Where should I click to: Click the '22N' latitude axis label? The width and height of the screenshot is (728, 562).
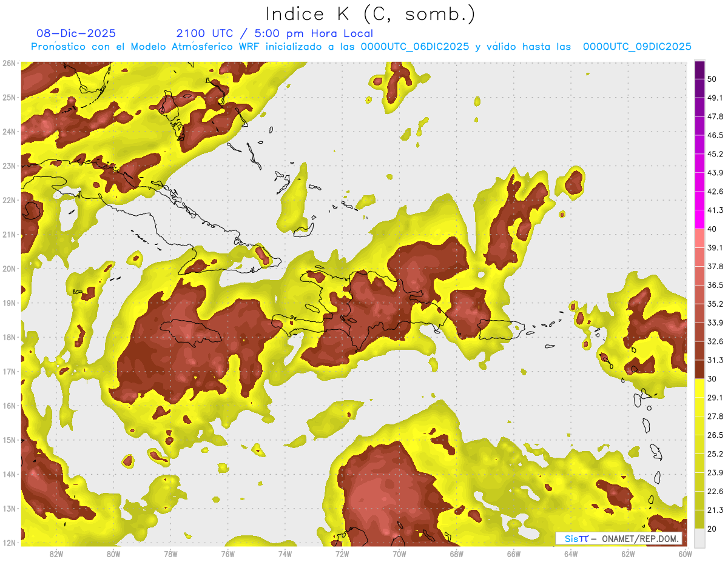click(x=9, y=200)
